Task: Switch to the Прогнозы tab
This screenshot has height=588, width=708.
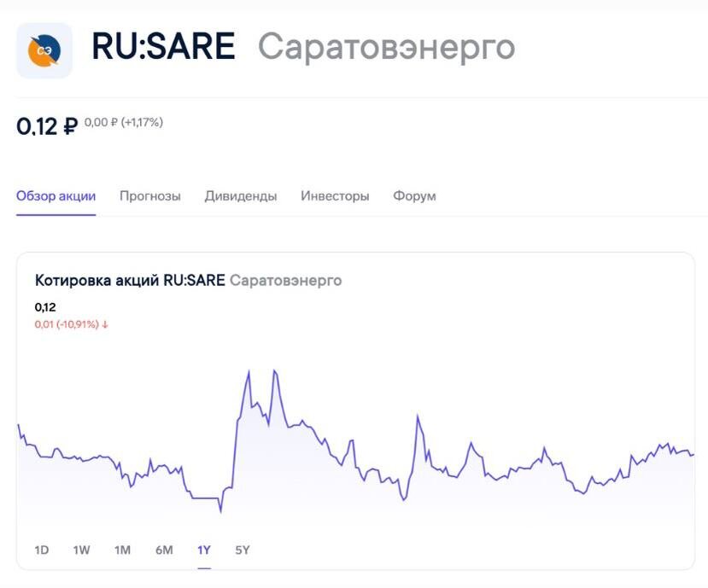Action: pyautogui.click(x=150, y=195)
